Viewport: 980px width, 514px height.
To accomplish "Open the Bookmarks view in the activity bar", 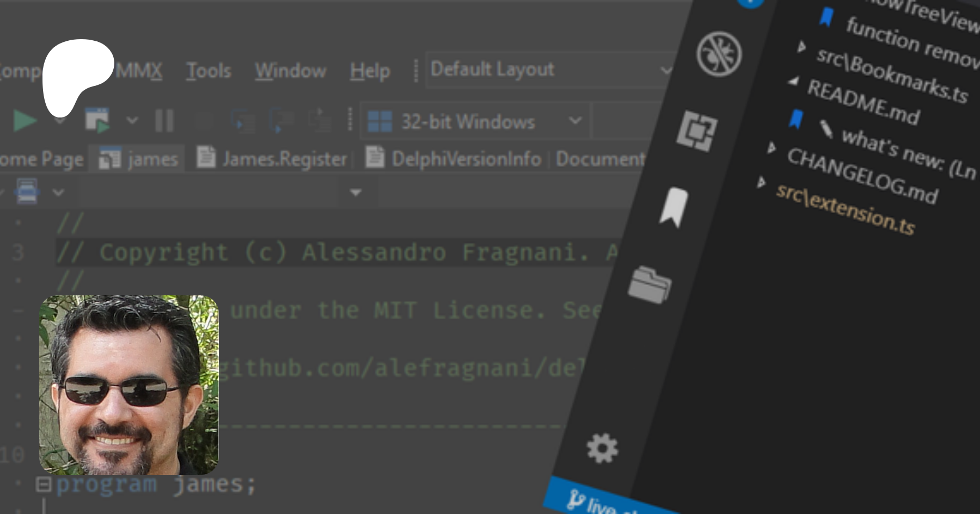I will pos(674,207).
